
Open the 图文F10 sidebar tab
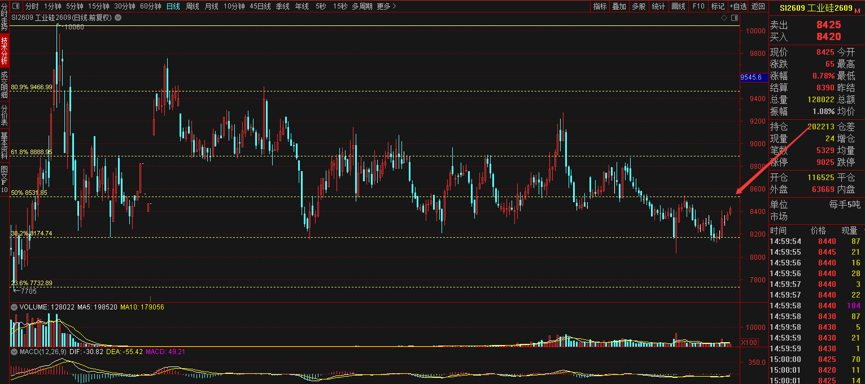coord(4,179)
